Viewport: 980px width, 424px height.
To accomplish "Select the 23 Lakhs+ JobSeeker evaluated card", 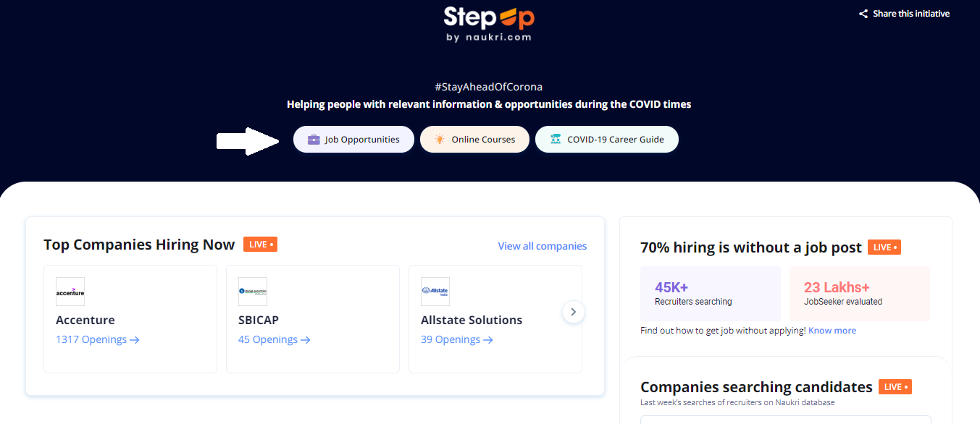I will pos(860,294).
